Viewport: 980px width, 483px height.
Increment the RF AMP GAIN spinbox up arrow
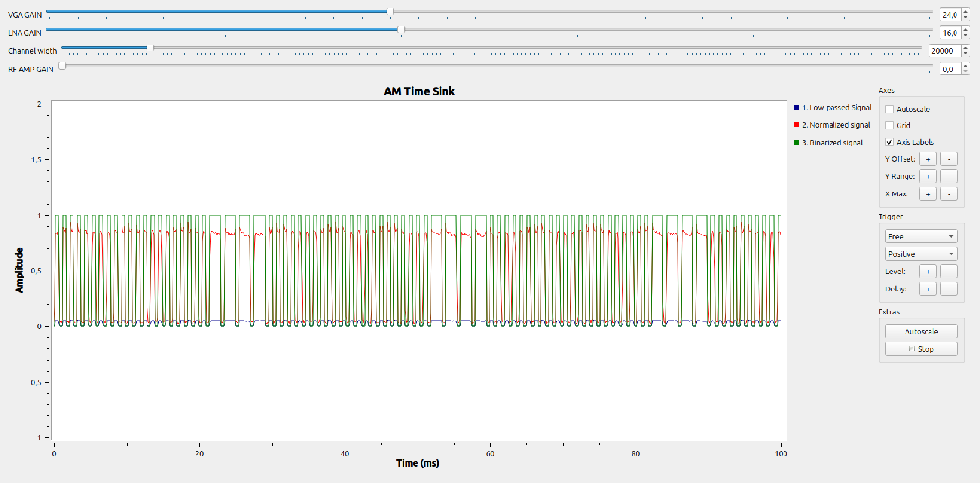pos(964,66)
